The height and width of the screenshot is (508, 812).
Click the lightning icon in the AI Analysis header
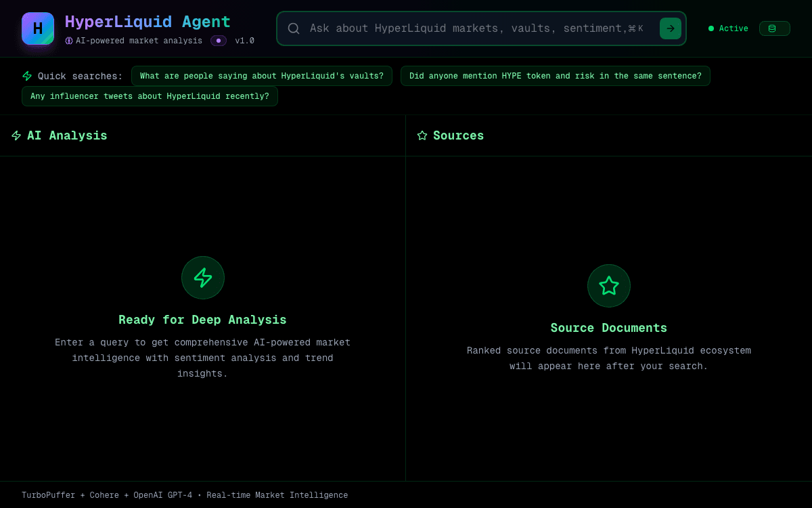(x=16, y=135)
